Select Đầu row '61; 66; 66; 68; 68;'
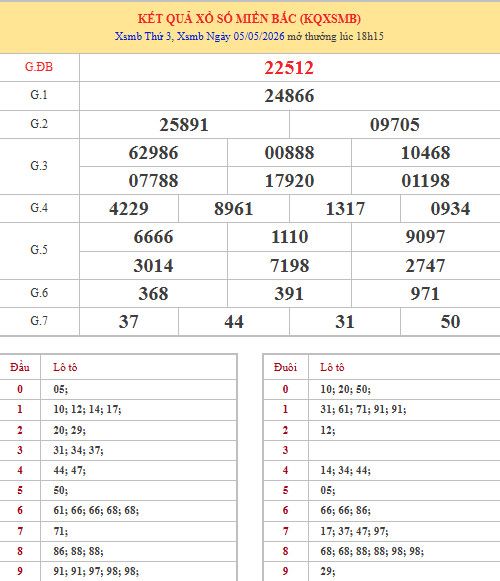 pyautogui.click(x=96, y=510)
